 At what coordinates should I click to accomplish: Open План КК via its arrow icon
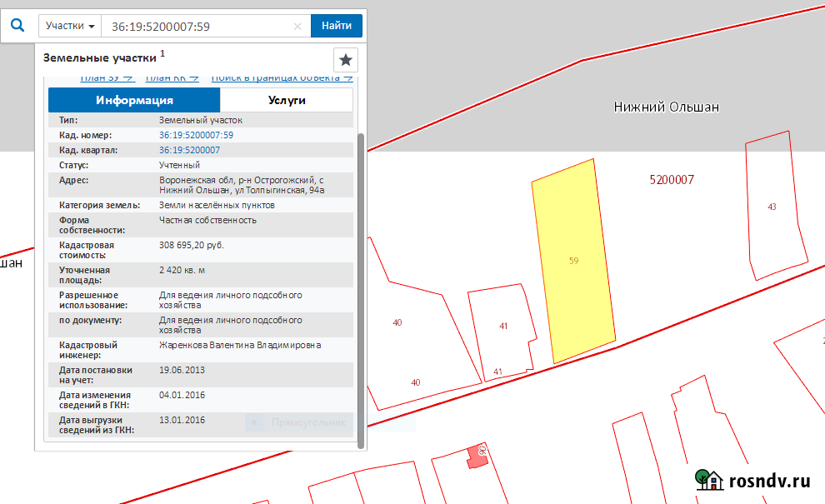(x=192, y=75)
